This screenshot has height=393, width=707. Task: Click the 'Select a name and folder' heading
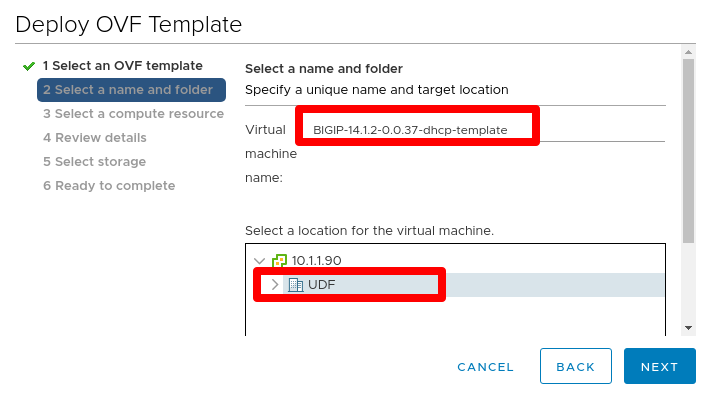(324, 69)
